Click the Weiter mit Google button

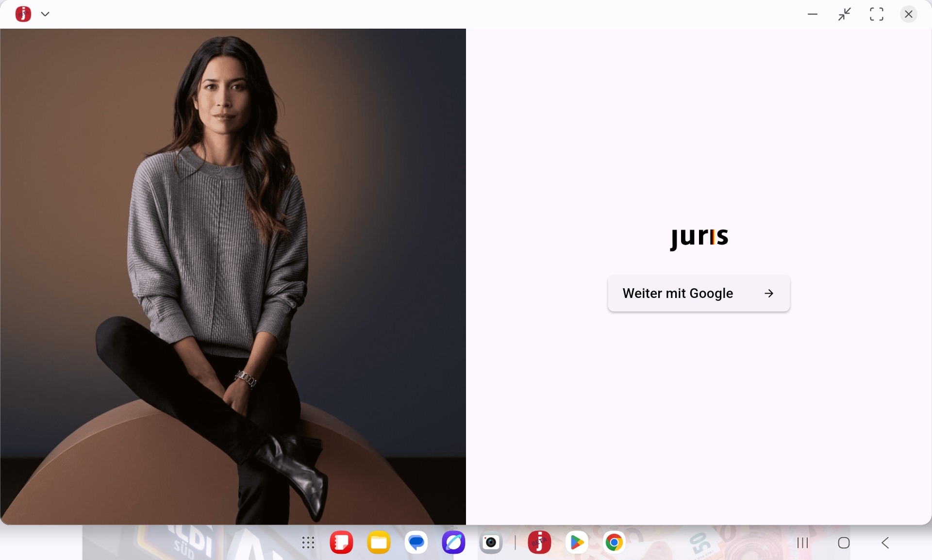tap(699, 294)
